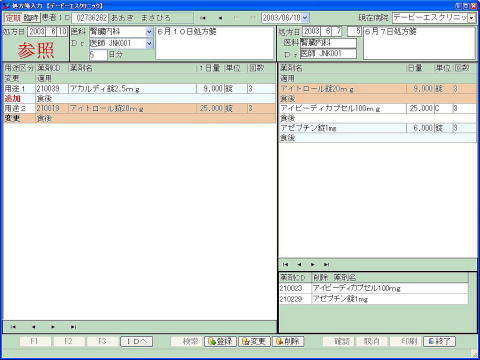
Task: Click the right 医科 field 腎臓内科
Action: [328, 43]
